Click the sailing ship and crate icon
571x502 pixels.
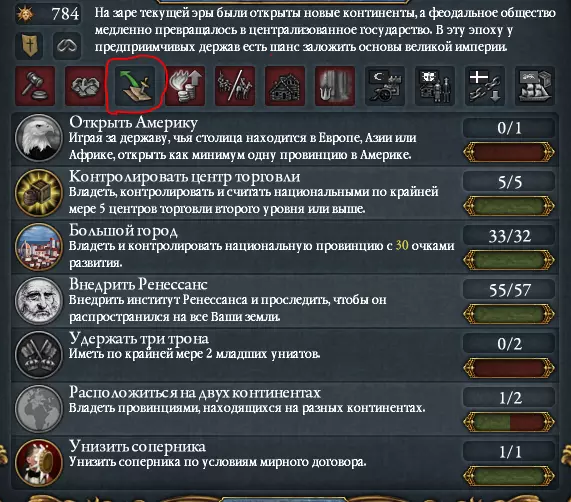point(535,86)
